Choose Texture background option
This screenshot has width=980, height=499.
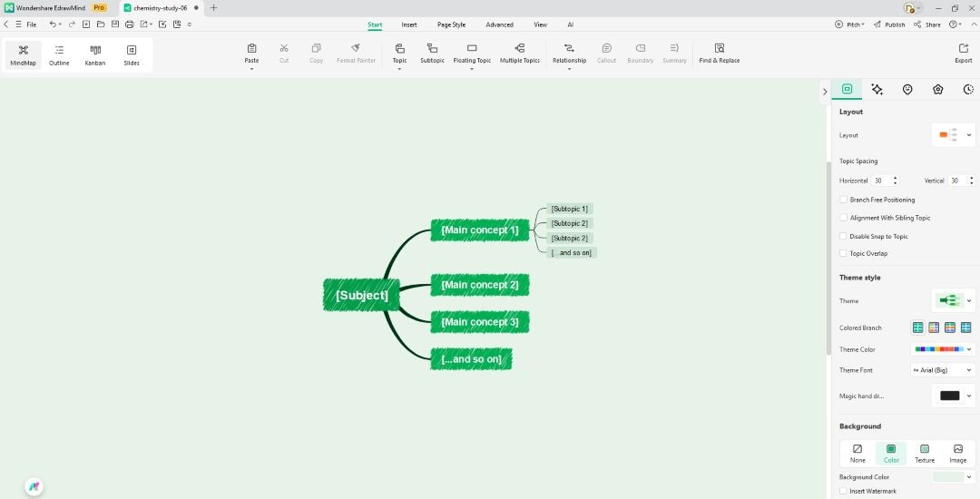pos(925,454)
